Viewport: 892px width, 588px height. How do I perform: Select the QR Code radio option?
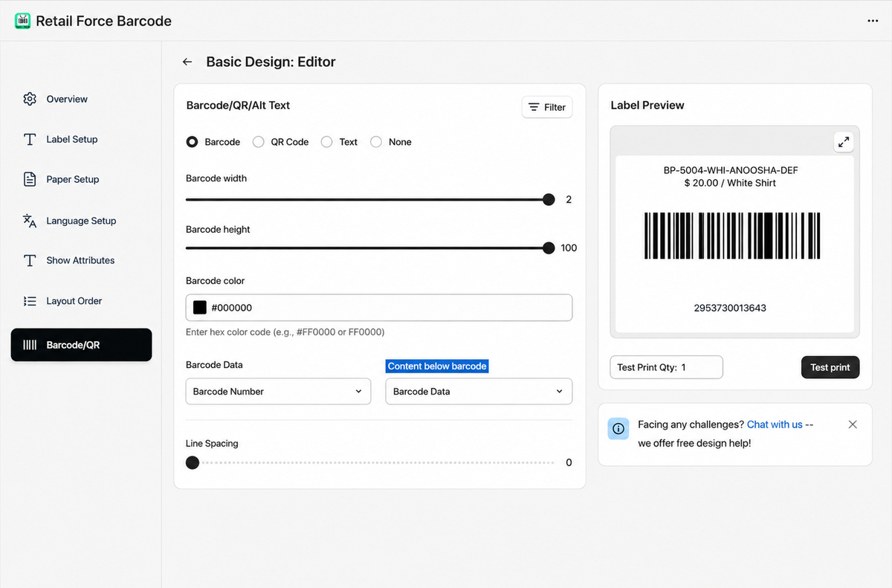coord(258,142)
